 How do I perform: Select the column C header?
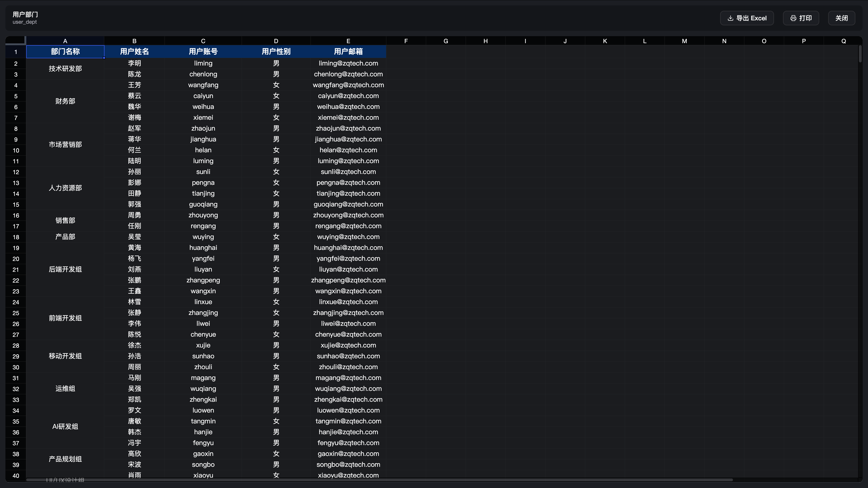[x=203, y=41]
